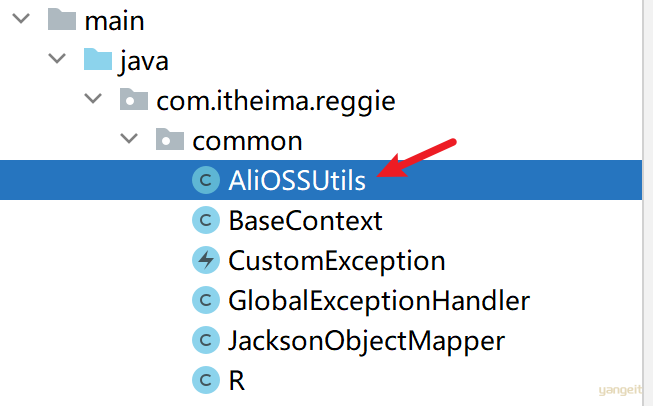Click the R class icon
The image size is (653, 406).
click(x=206, y=380)
